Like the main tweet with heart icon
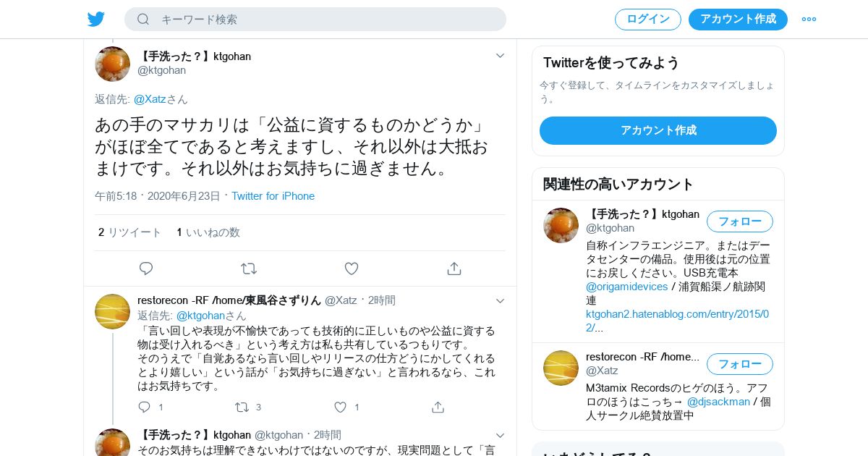The height and width of the screenshot is (456, 868). [352, 269]
